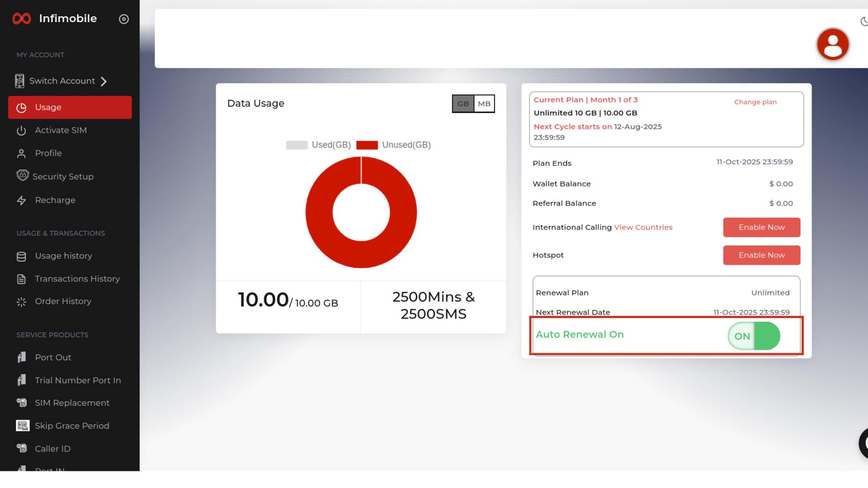Image resolution: width=868 pixels, height=488 pixels.
Task: Open Security Setup shield icon
Action: coord(22,175)
